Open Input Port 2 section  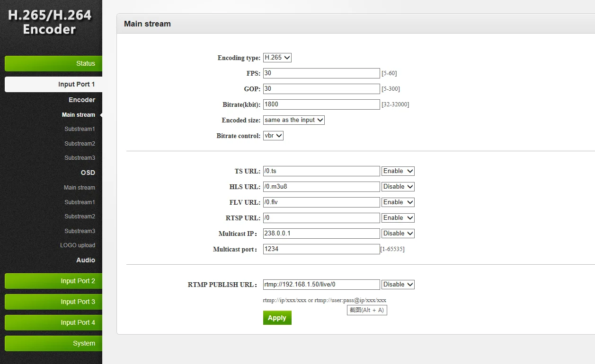pos(53,281)
